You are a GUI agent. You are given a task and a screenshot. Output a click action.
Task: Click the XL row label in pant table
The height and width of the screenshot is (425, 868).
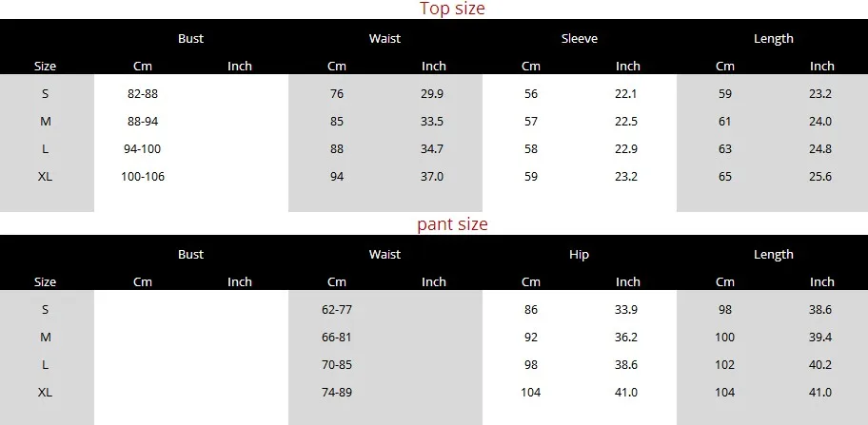coord(46,393)
